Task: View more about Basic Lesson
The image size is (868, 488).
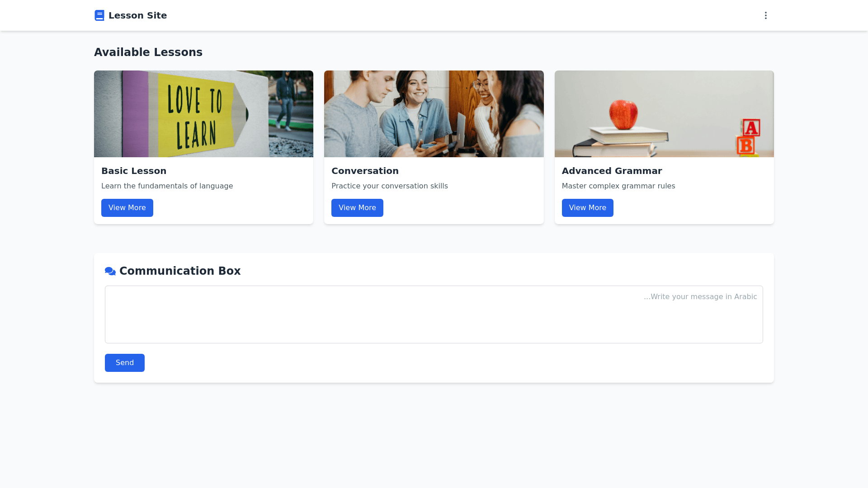Action: [127, 208]
